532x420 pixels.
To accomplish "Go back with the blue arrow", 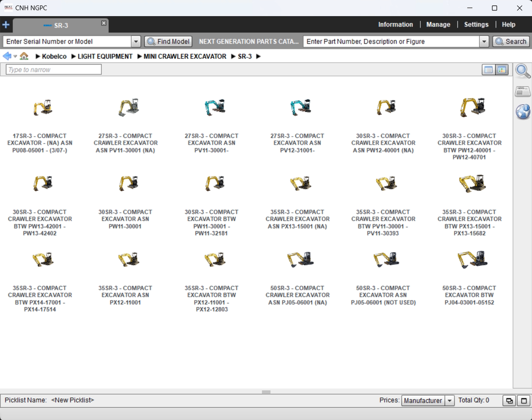I will [7, 56].
